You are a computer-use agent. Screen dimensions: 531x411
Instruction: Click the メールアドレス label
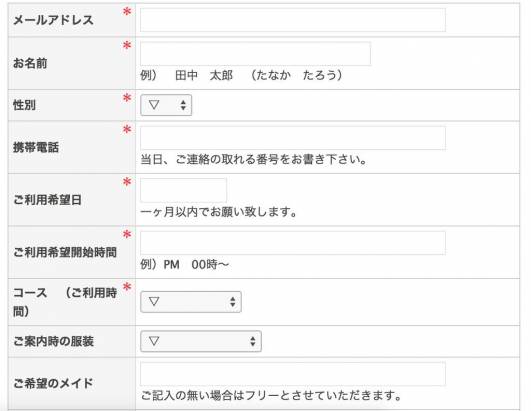point(53,20)
